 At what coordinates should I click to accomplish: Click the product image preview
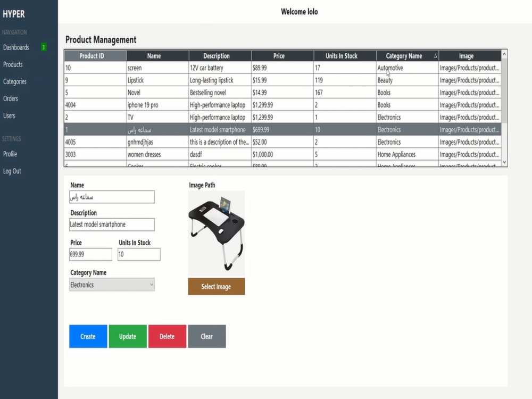[217, 234]
